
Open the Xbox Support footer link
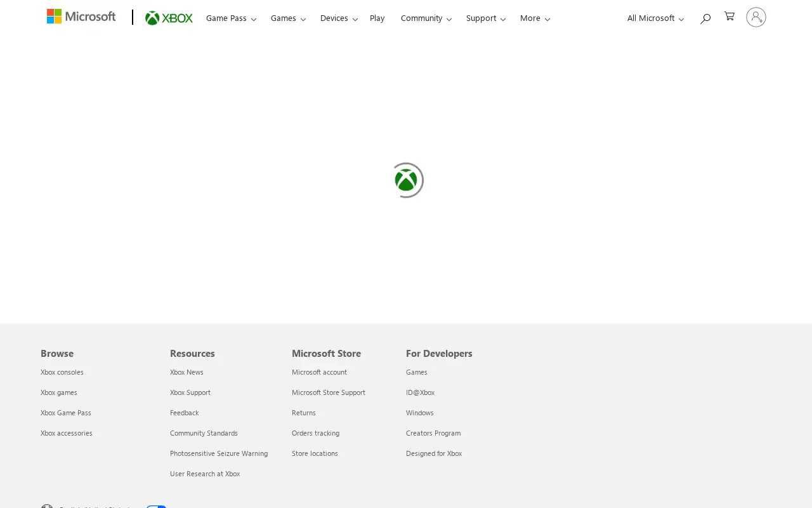tap(190, 392)
